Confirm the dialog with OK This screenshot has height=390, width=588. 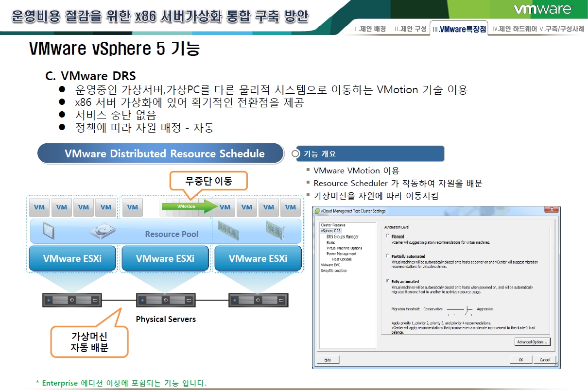coord(520,360)
